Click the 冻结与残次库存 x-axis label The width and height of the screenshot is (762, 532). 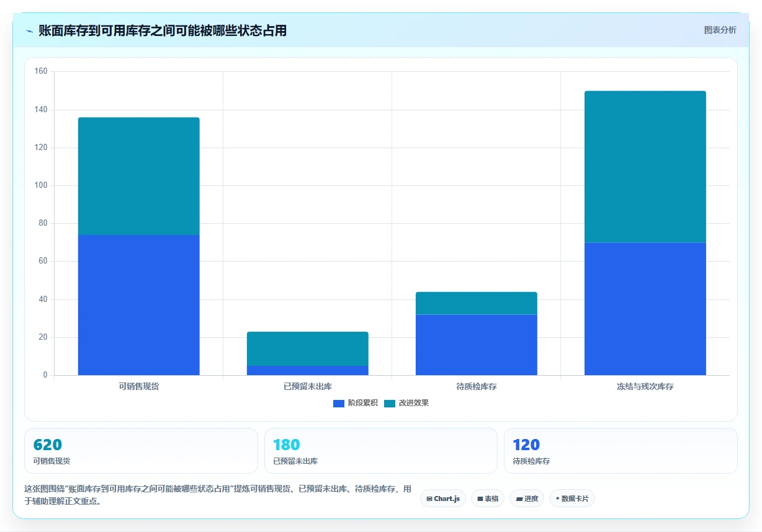[x=645, y=386]
